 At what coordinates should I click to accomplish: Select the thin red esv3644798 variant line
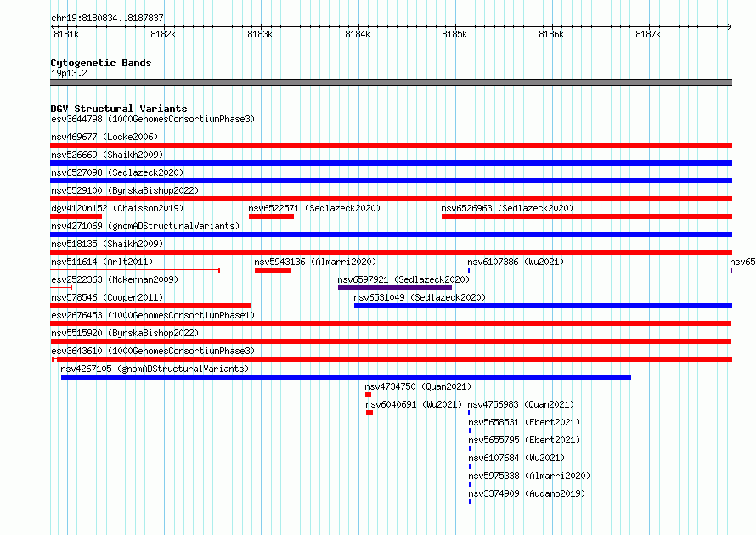[x=391, y=127]
